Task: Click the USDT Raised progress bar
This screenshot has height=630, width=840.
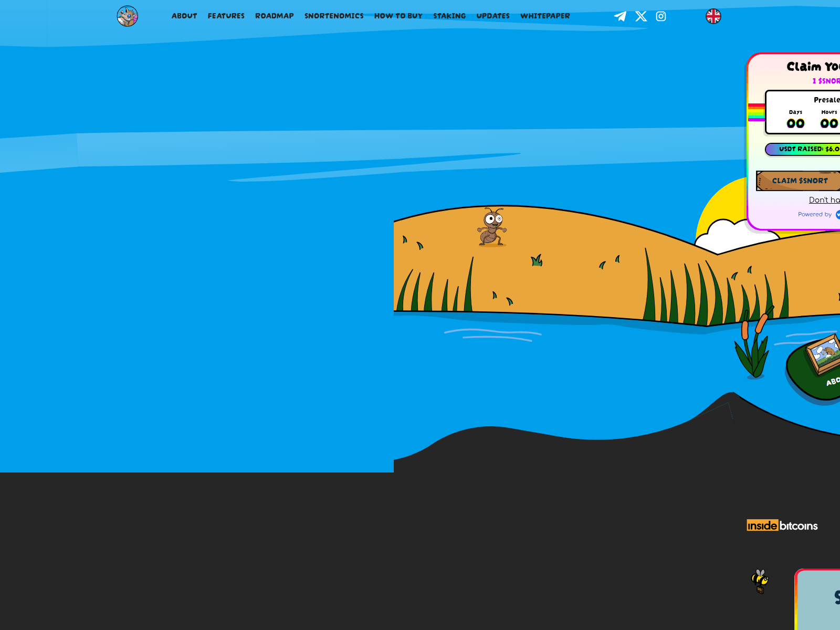Action: click(803, 149)
